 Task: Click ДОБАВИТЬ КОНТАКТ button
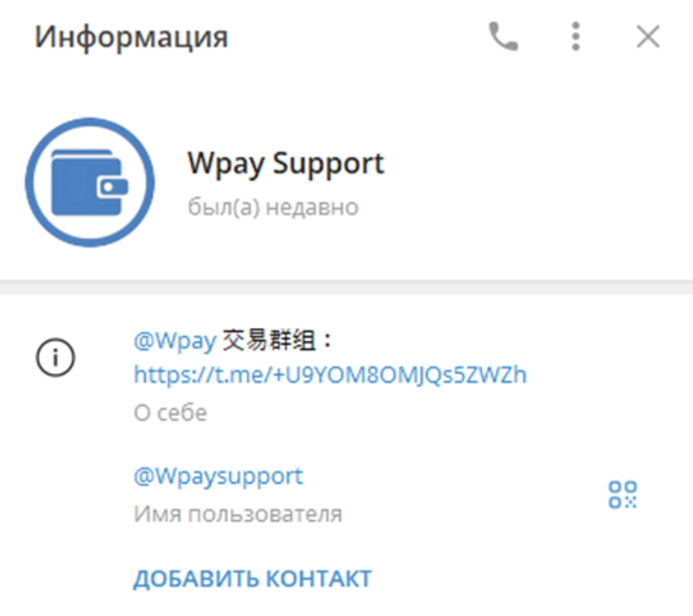tap(252, 579)
